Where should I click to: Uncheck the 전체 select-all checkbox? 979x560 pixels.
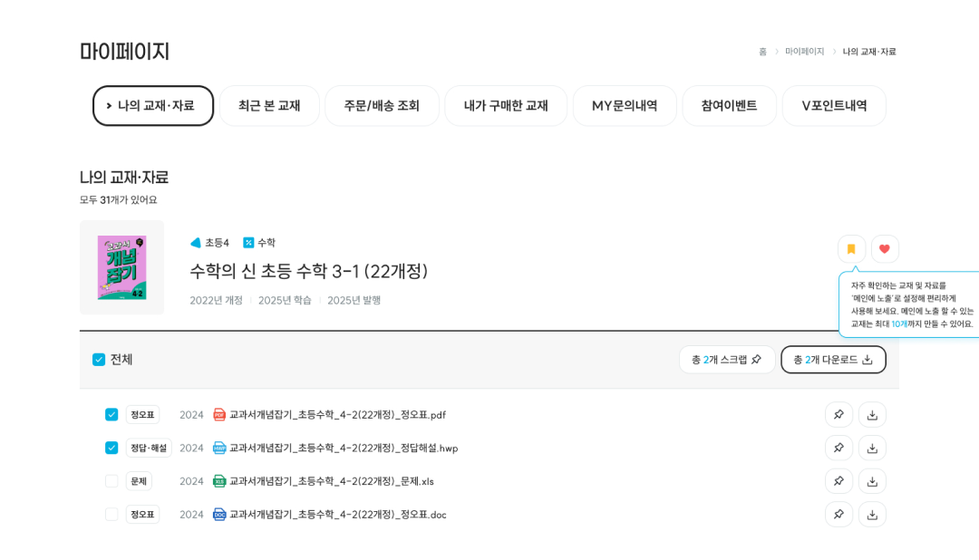[x=100, y=359]
